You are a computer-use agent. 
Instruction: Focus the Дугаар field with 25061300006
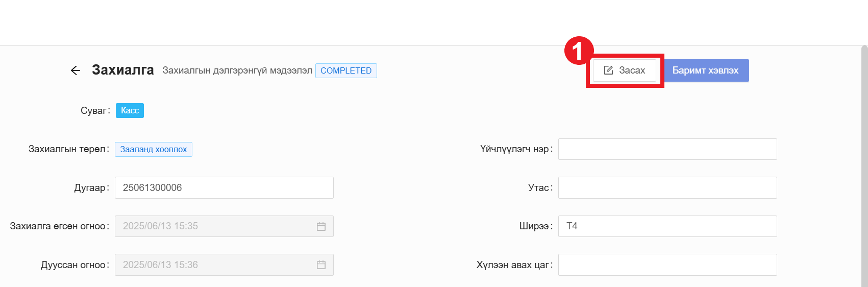coord(224,188)
